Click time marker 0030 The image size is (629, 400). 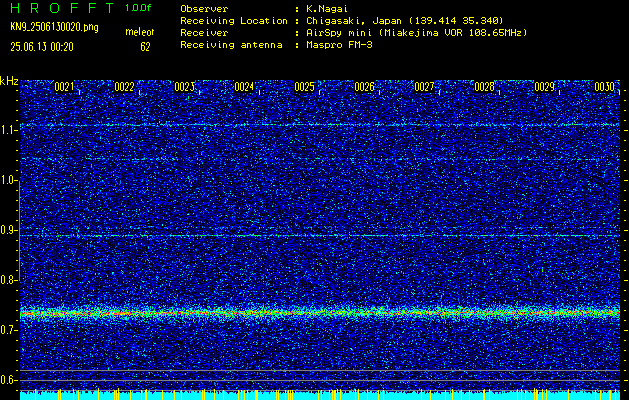(604, 87)
